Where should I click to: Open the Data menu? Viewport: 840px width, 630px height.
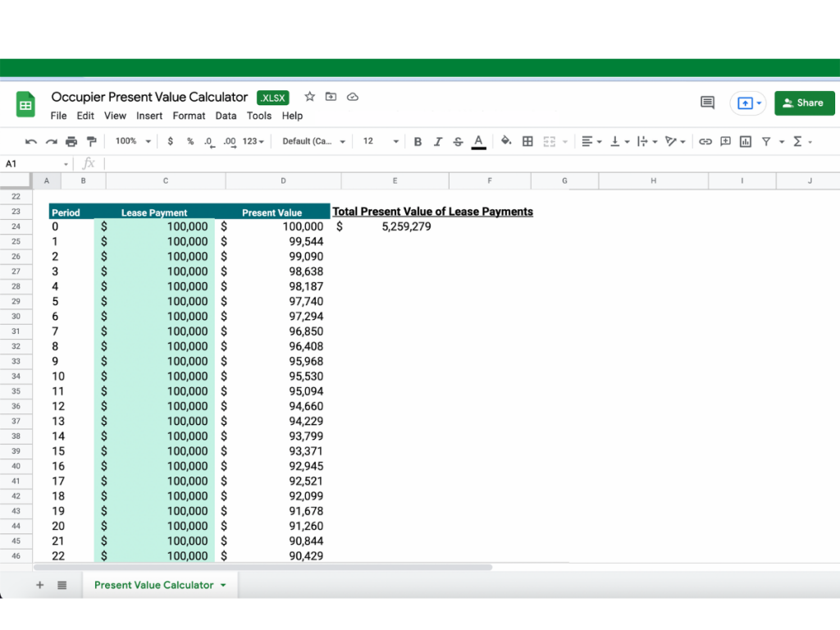click(x=226, y=116)
